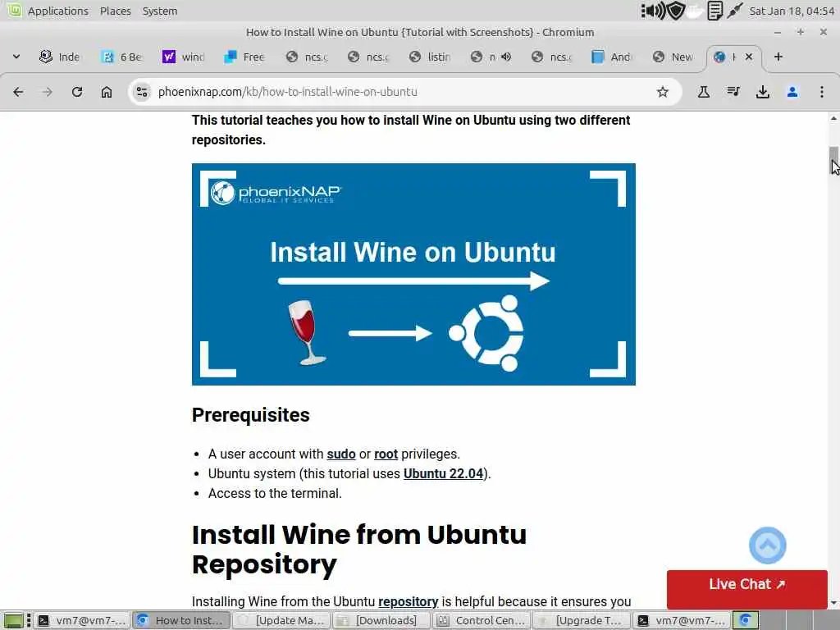The image size is (840, 630).
Task: Click the scroll-to-top circle button
Action: 767,546
